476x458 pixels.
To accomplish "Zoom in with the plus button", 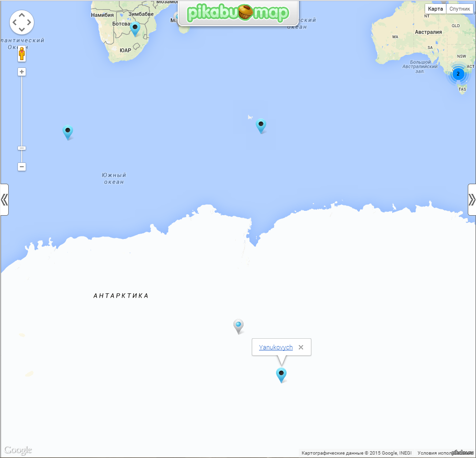I will [22, 72].
